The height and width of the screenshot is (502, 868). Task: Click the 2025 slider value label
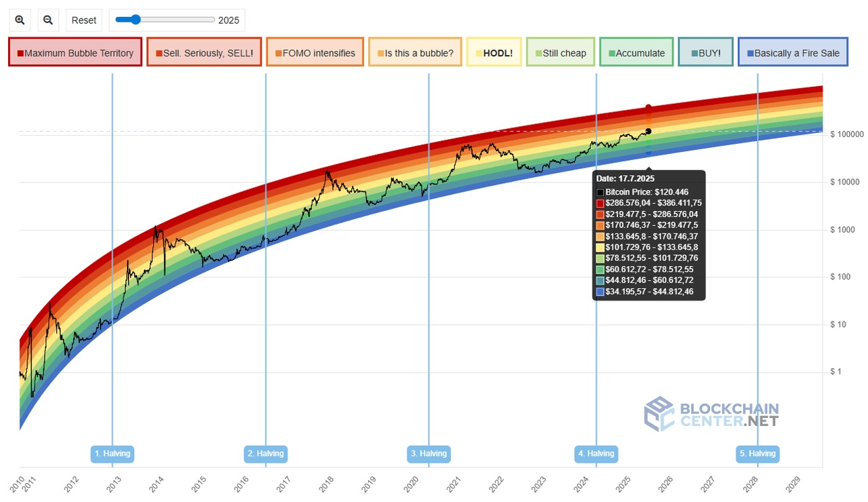(x=229, y=20)
